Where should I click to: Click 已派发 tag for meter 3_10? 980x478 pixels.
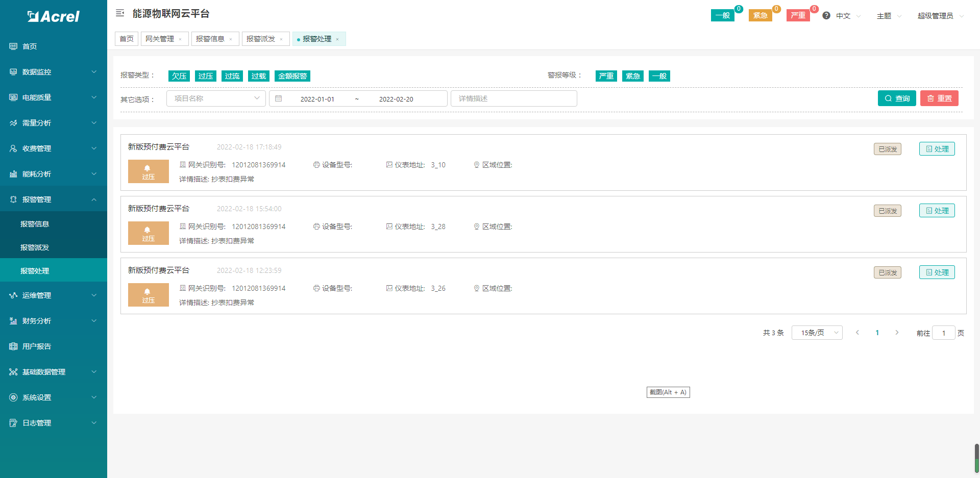pyautogui.click(x=888, y=149)
